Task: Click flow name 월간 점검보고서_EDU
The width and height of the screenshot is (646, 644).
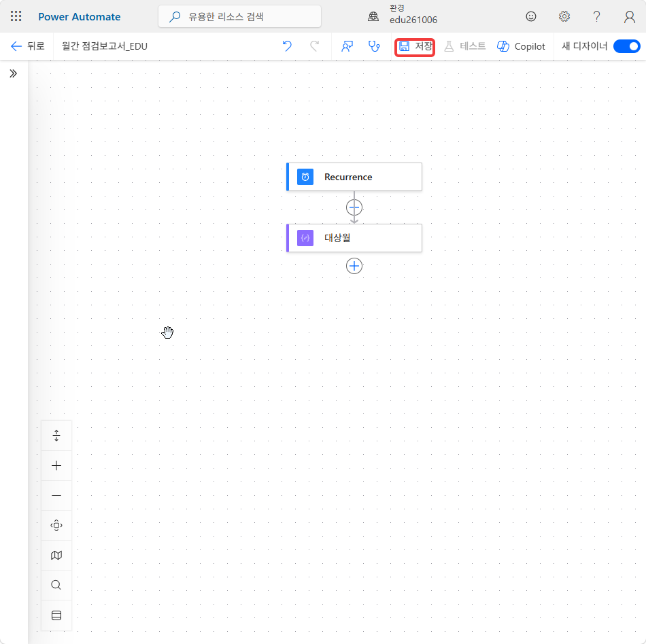Action: (x=105, y=46)
